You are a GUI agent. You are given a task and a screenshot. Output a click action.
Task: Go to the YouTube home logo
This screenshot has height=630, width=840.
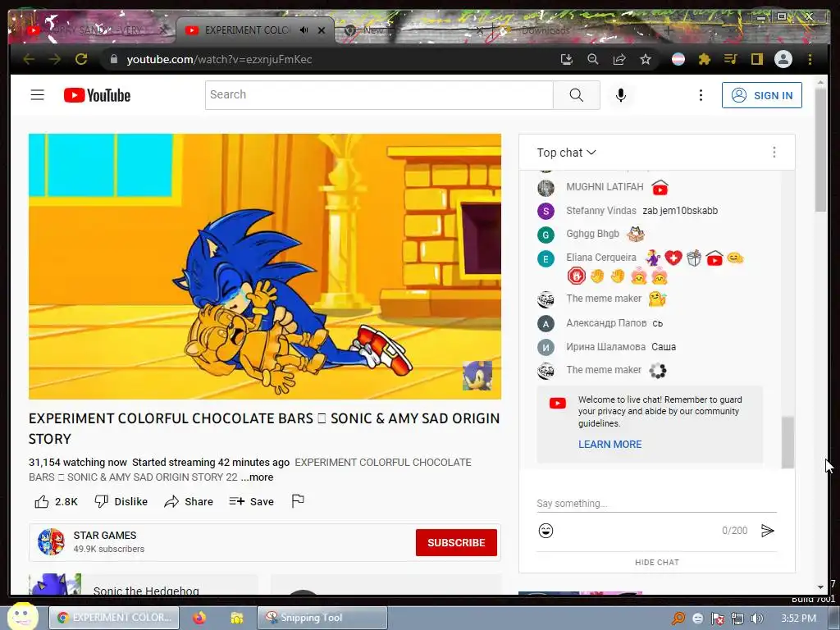coord(97,95)
